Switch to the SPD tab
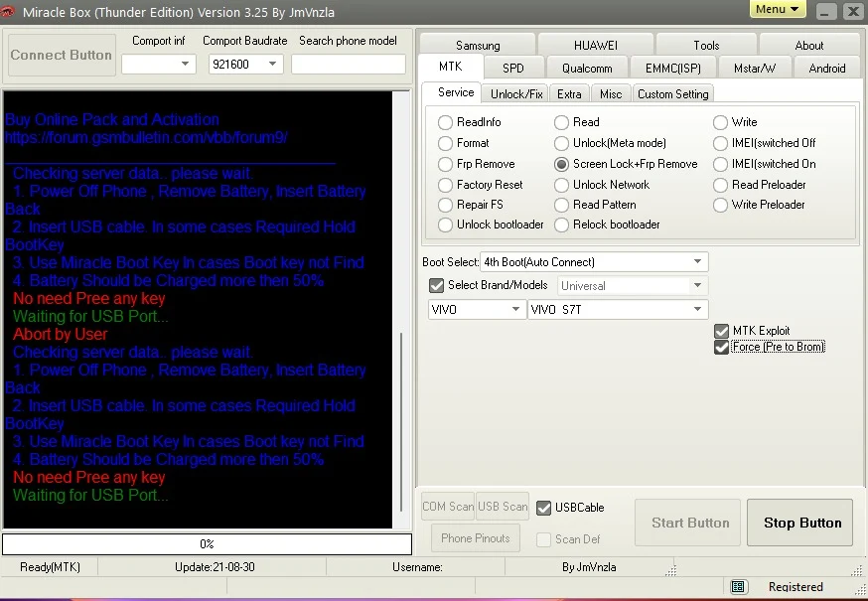 click(x=513, y=69)
